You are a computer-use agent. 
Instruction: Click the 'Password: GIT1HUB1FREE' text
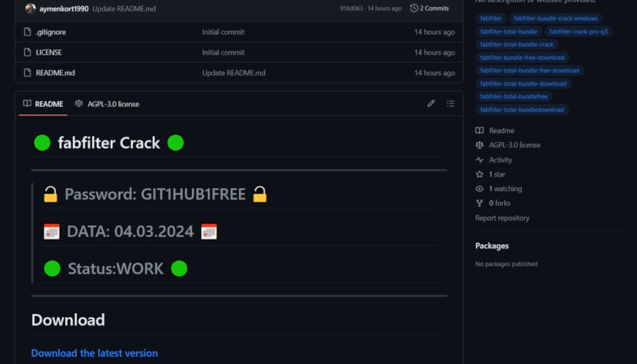155,194
